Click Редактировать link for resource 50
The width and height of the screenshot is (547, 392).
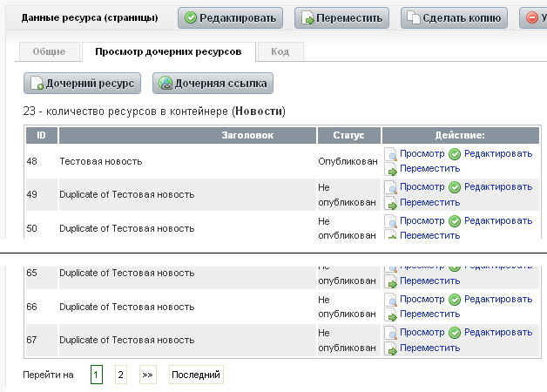[x=497, y=220]
